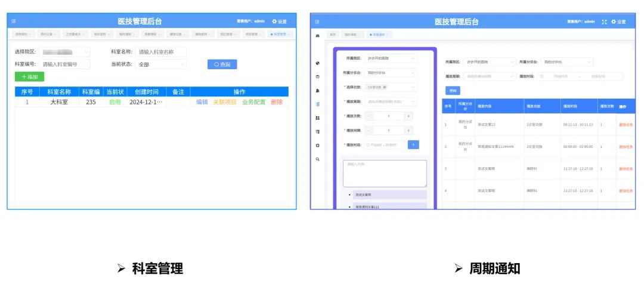Open the magnifier icon in the sidebar
Screen dimensions: 644x290
(x=317, y=159)
